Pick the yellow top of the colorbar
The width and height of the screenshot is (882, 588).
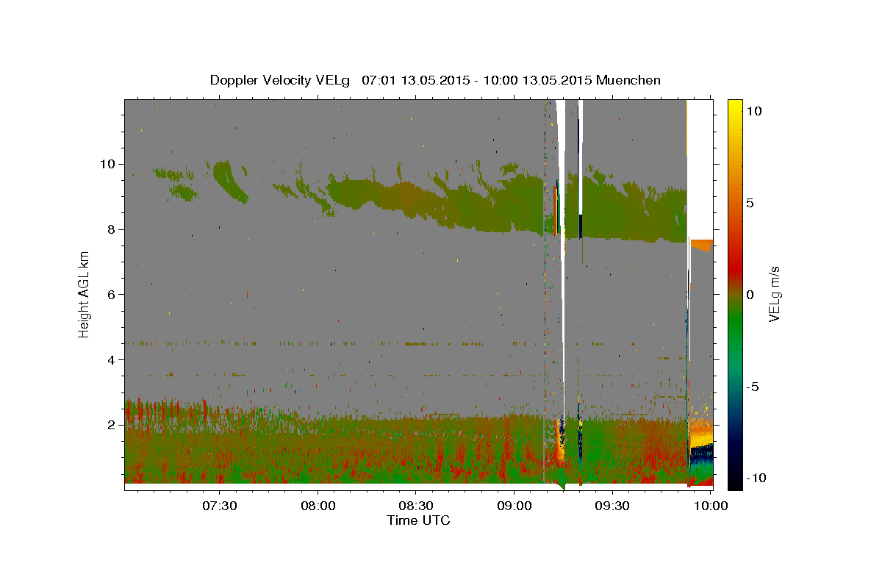coord(735,107)
